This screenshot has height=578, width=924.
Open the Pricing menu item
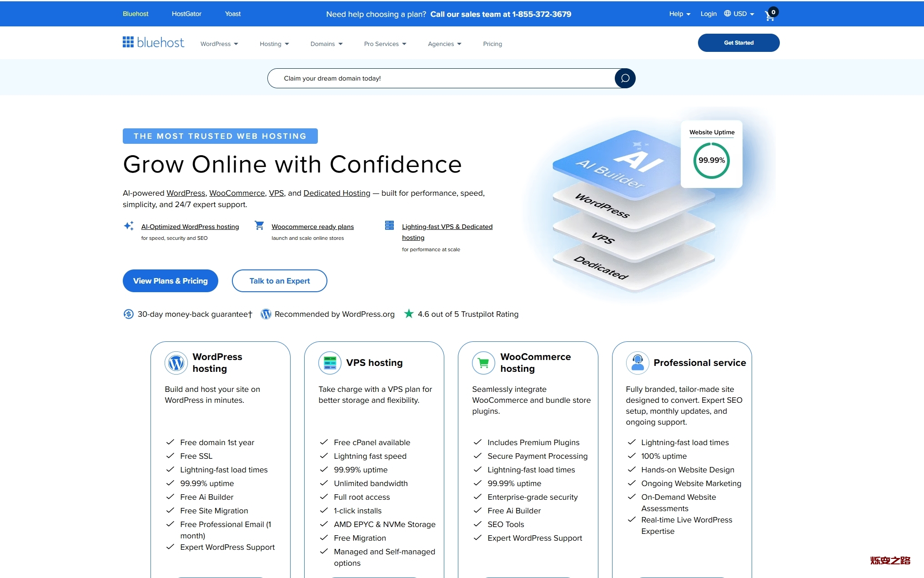(492, 44)
